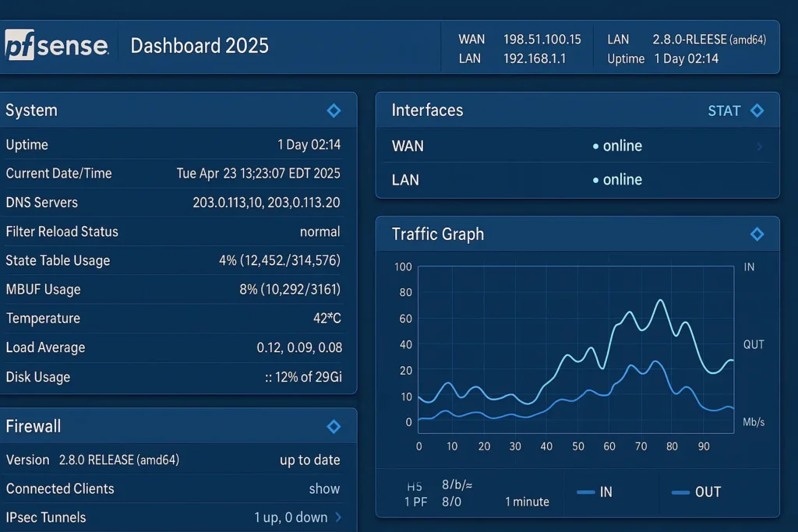This screenshot has width=798, height=532.
Task: Open System panel settings via diamond icon
Action: click(x=334, y=110)
